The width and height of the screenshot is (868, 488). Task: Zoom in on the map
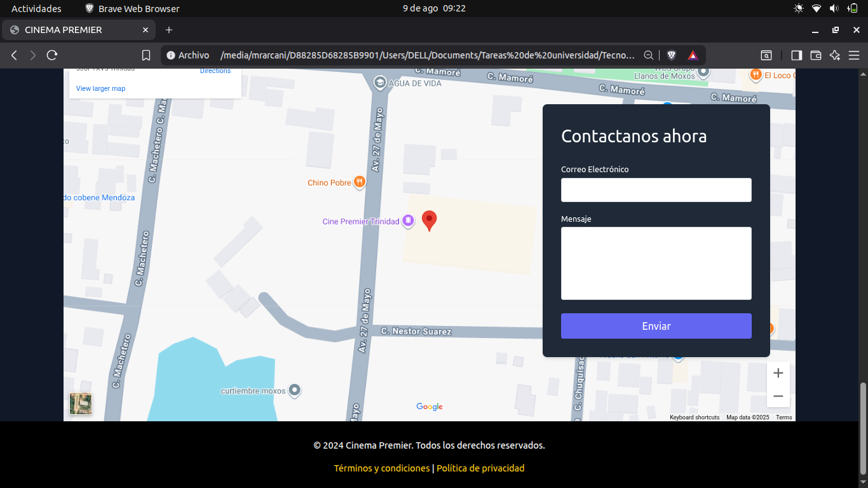[x=778, y=373]
